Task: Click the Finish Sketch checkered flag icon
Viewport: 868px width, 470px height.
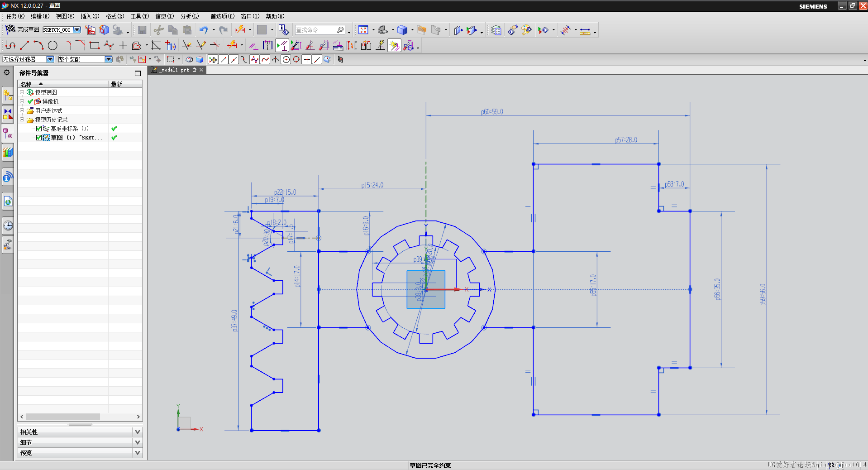Action: [10, 29]
